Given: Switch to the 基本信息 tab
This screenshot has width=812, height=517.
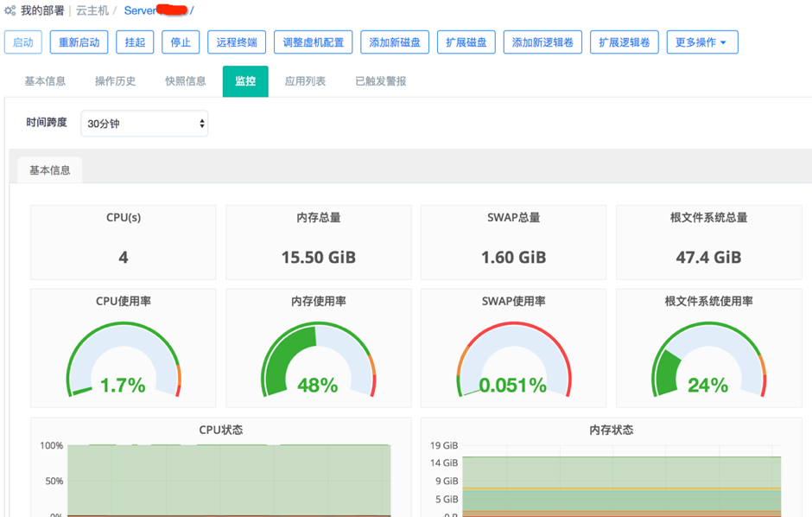Looking at the screenshot, I should (x=45, y=80).
